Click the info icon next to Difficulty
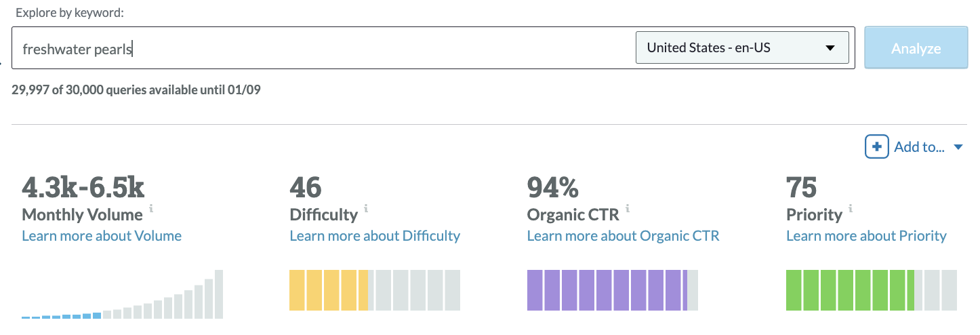This screenshot has width=980, height=335. coord(366,209)
